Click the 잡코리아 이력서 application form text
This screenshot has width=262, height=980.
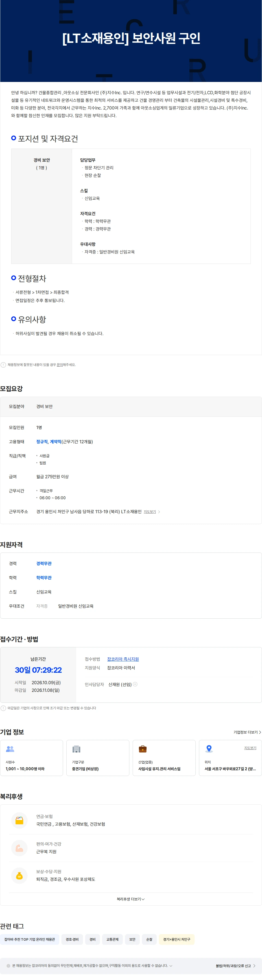coord(121,668)
